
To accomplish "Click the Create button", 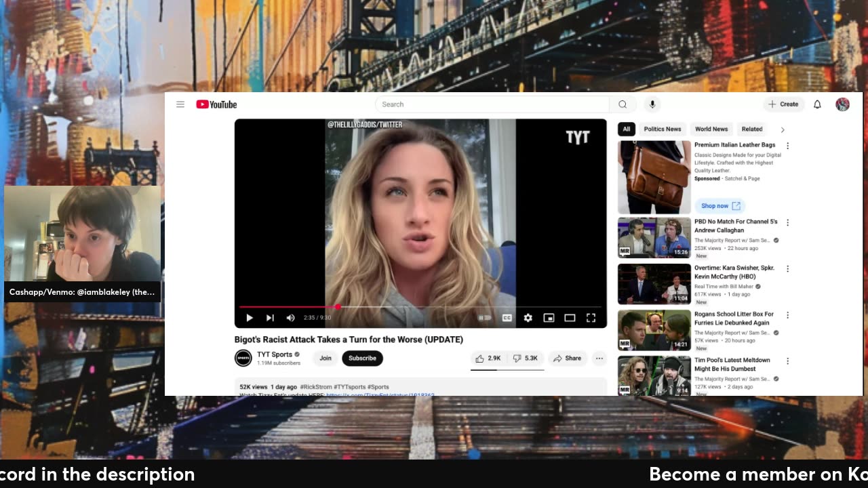I will [x=783, y=104].
